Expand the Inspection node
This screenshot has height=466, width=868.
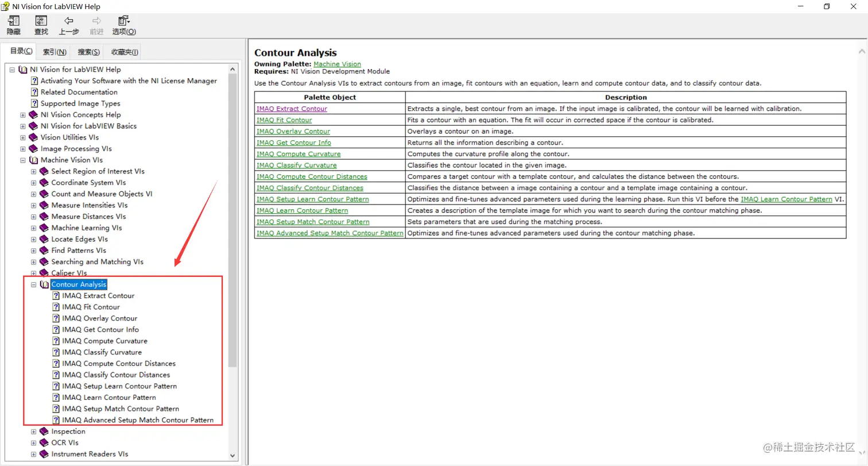pyautogui.click(x=34, y=432)
